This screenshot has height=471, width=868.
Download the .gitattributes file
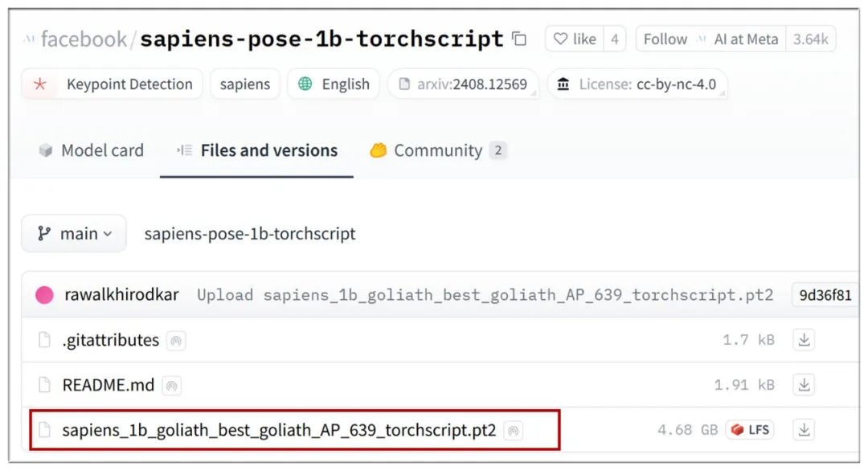(x=805, y=339)
